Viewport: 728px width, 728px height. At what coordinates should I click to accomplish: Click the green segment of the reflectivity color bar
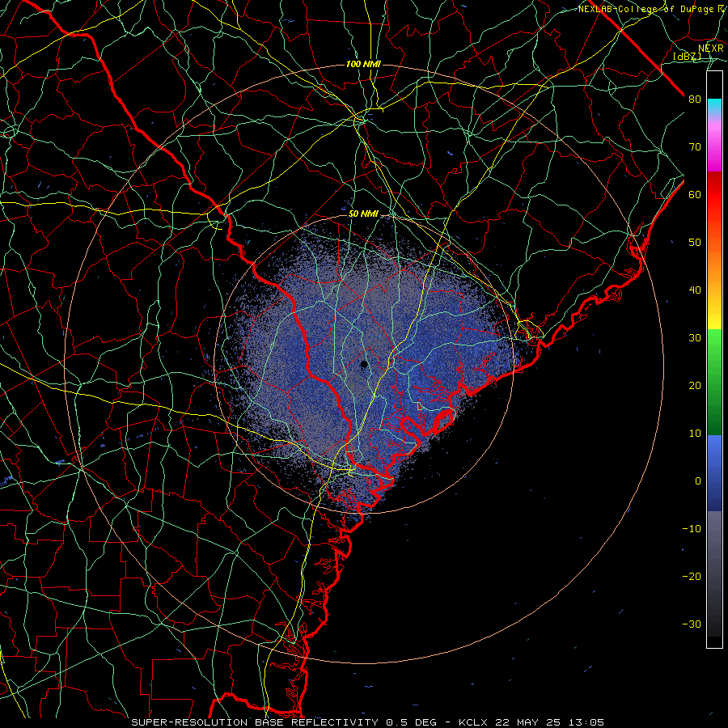[x=714, y=382]
